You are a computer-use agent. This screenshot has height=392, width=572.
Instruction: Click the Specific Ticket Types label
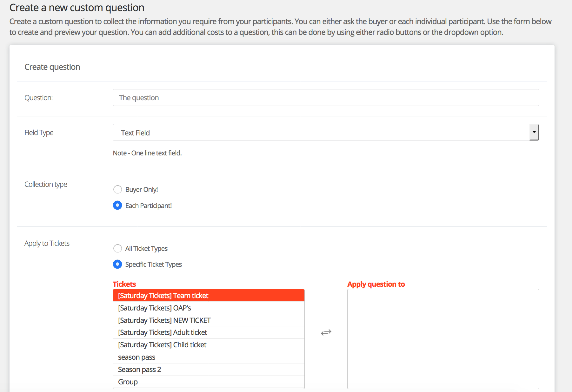pyautogui.click(x=153, y=265)
